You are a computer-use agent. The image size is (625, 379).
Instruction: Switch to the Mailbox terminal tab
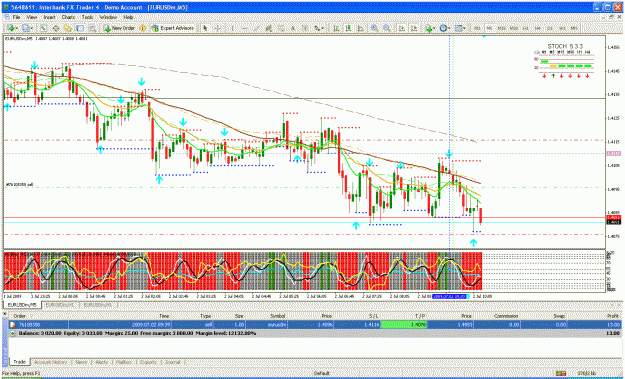124,362
